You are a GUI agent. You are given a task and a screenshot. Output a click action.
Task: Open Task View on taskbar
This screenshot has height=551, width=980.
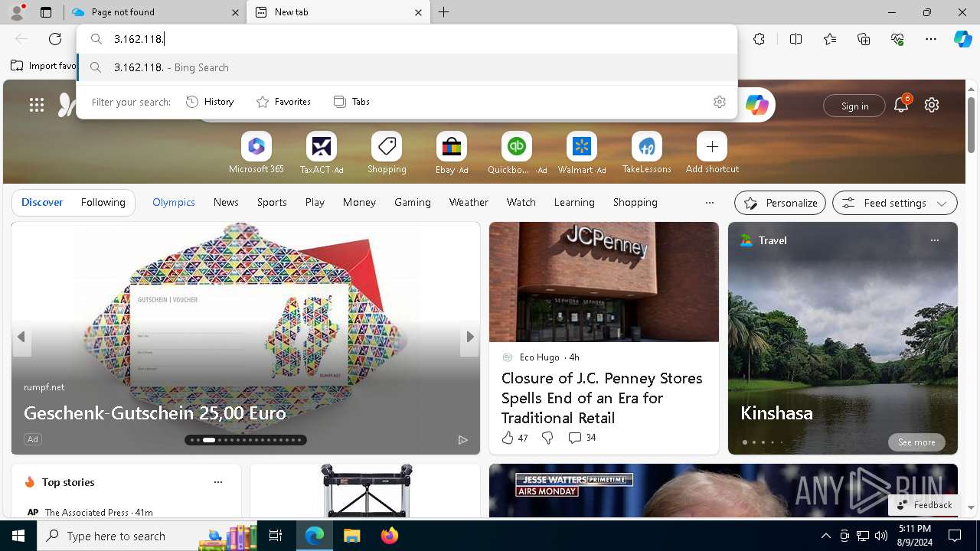tap(276, 536)
